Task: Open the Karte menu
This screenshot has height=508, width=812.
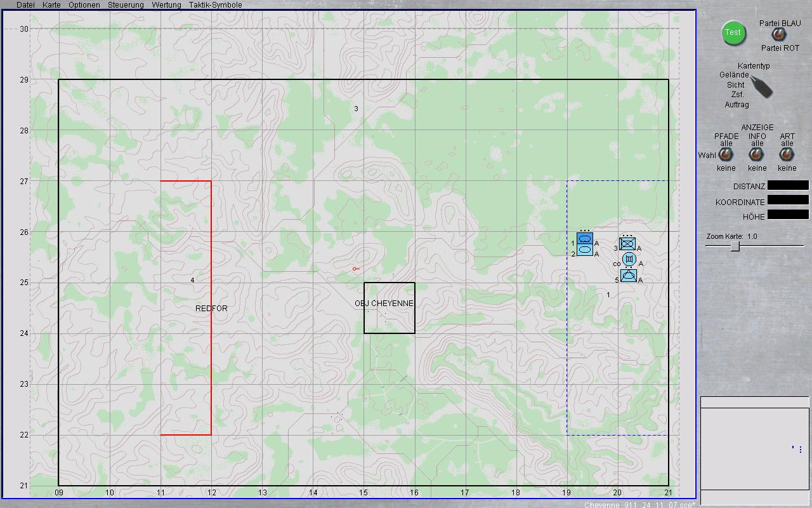Action: click(x=51, y=5)
